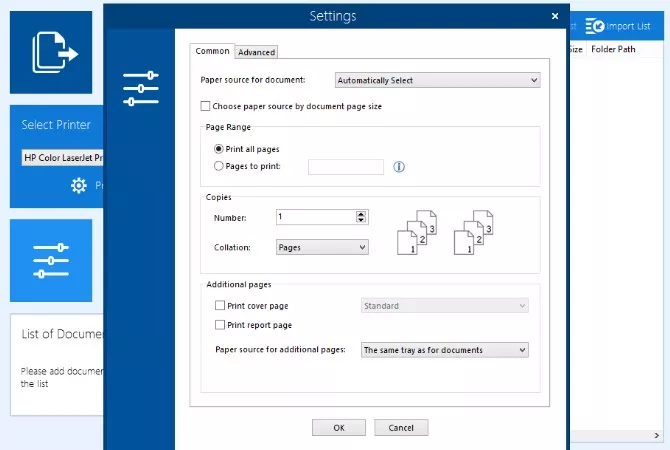This screenshot has height=450, width=670.
Task: Click the export documents icon tile
Action: point(51,53)
